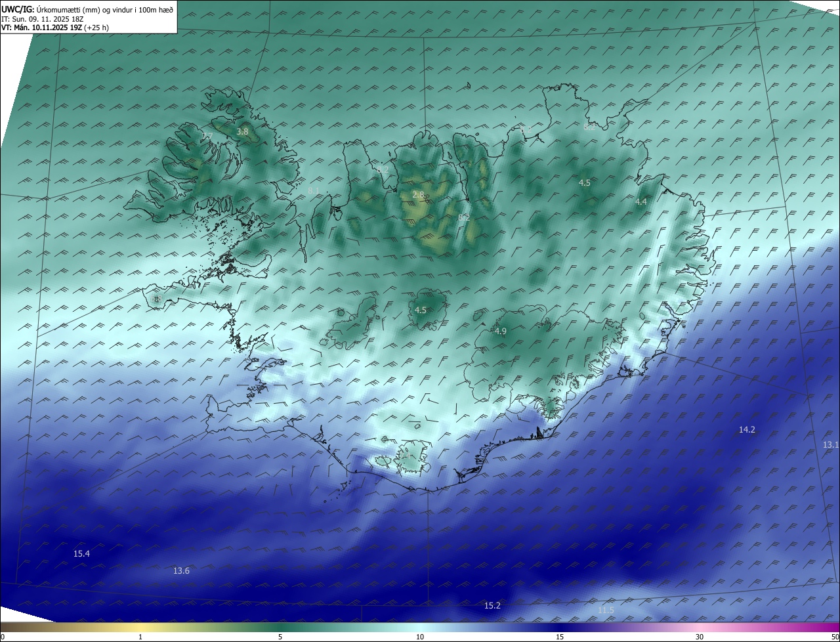Click the 11.5 value above the legend
This screenshot has height=642, width=840.
[606, 610]
